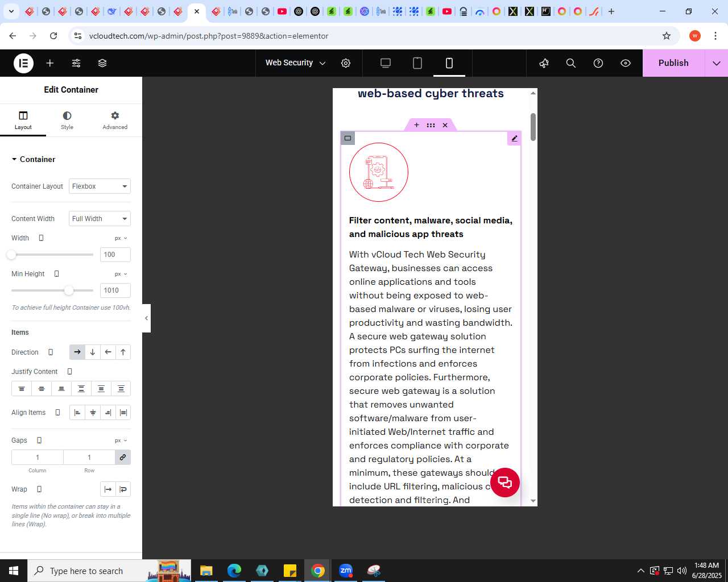The image size is (728, 582).
Task: Open the Help question mark
Action: pyautogui.click(x=598, y=63)
